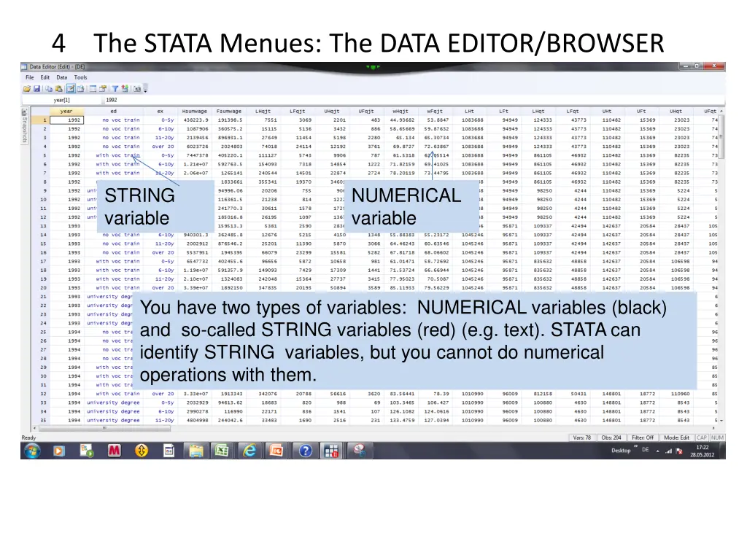Viewport: 747px width, 560px height.
Task: Select the ed column header
Action: pyautogui.click(x=113, y=112)
